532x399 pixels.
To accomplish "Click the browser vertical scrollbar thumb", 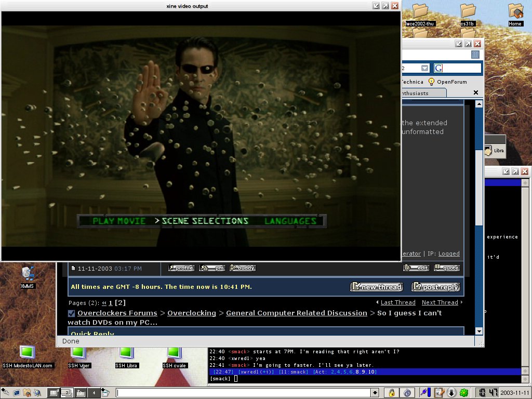I will (x=478, y=188).
